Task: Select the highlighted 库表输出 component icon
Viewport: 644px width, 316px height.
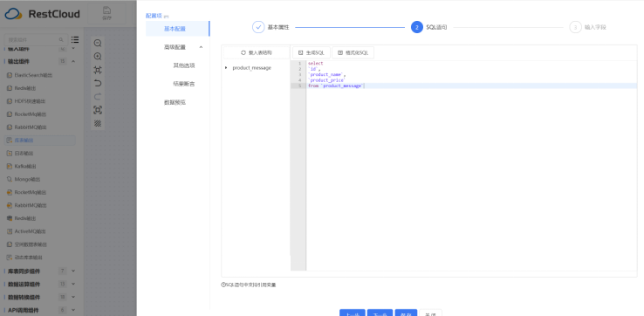Action: click(x=10, y=141)
